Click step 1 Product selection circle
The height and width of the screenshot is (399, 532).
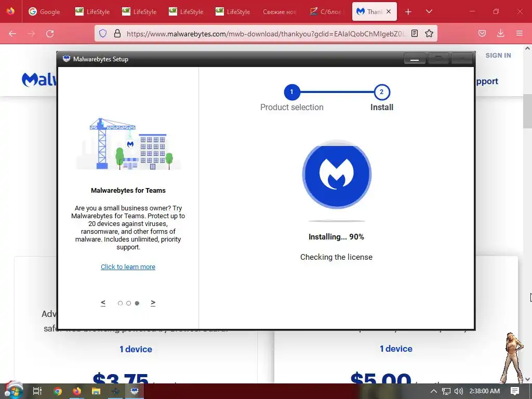pyautogui.click(x=291, y=92)
